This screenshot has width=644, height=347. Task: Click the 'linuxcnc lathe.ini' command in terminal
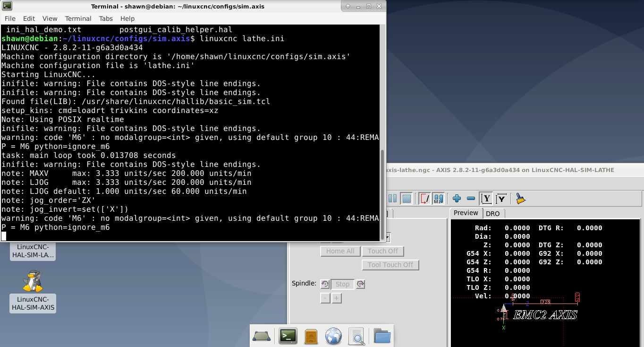242,38
